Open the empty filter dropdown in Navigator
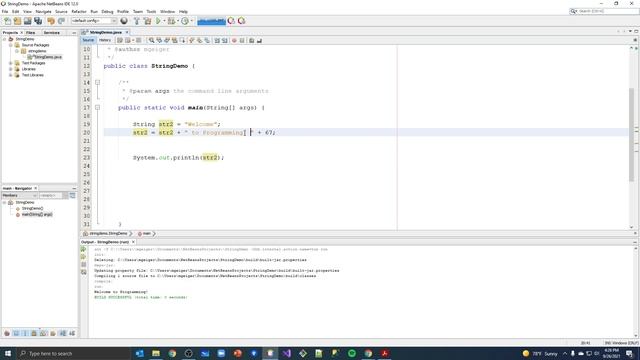640x360 pixels. 53,196
